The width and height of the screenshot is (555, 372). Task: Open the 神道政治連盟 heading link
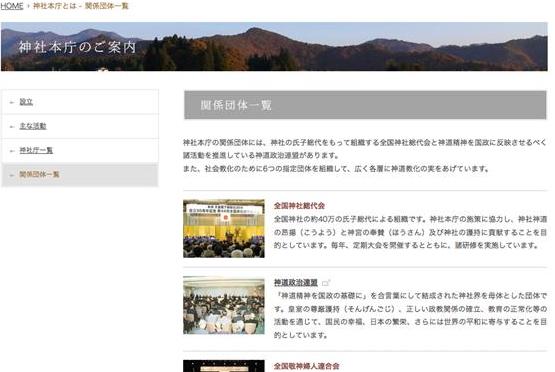tap(296, 282)
